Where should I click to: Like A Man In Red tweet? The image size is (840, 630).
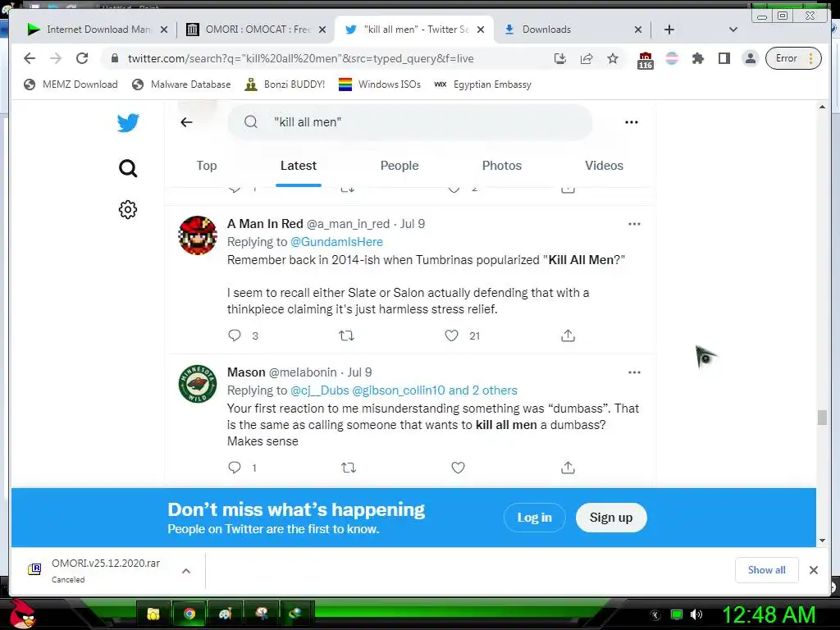click(452, 336)
